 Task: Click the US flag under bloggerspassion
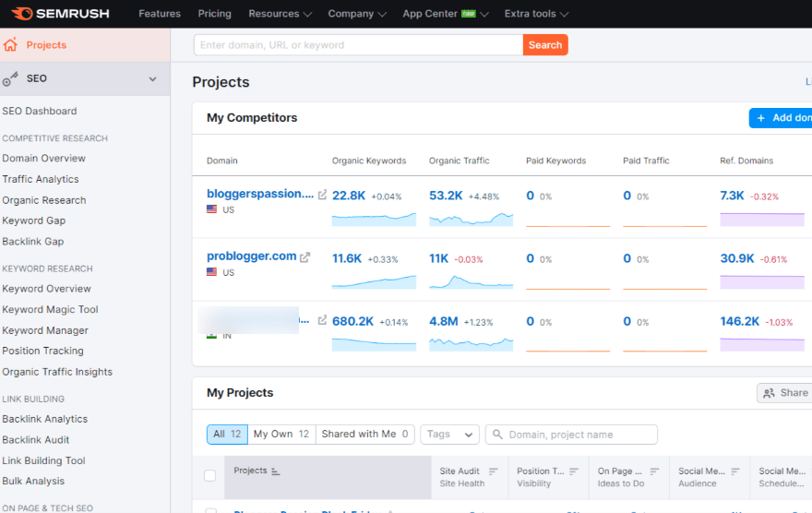[x=212, y=209]
